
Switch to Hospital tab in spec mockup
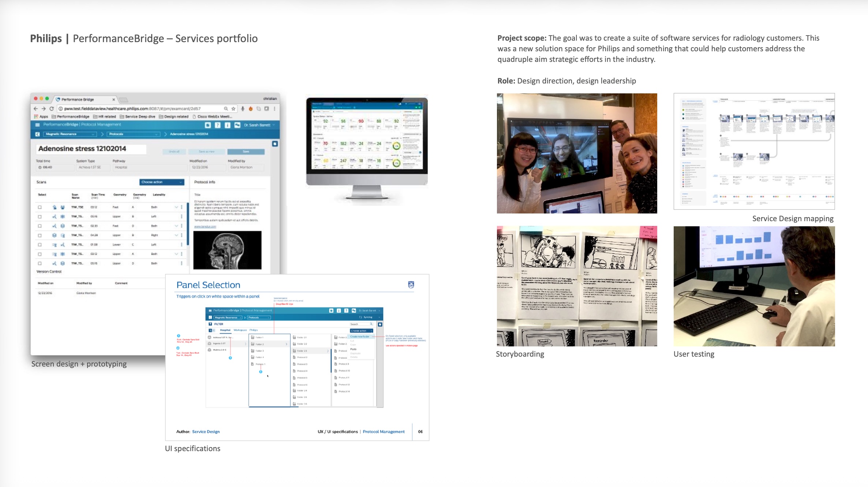[225, 330]
